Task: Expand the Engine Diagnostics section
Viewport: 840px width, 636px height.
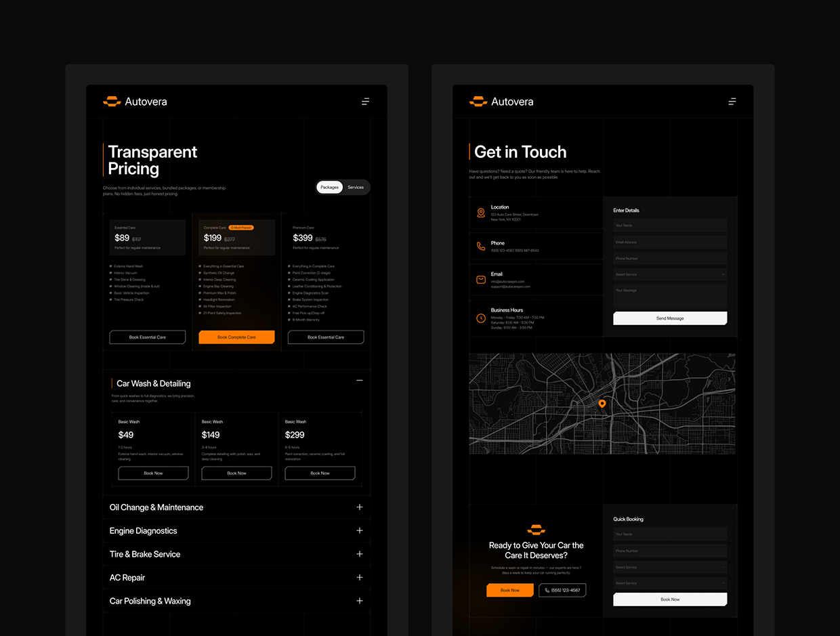Action: coord(360,530)
